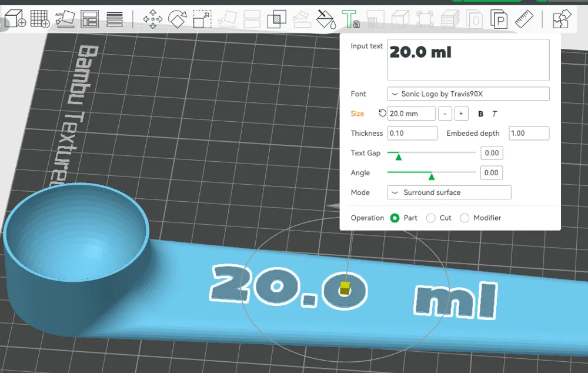Click the Text Gap numeric field
Viewport: 588px width, 373px height.
(x=492, y=153)
